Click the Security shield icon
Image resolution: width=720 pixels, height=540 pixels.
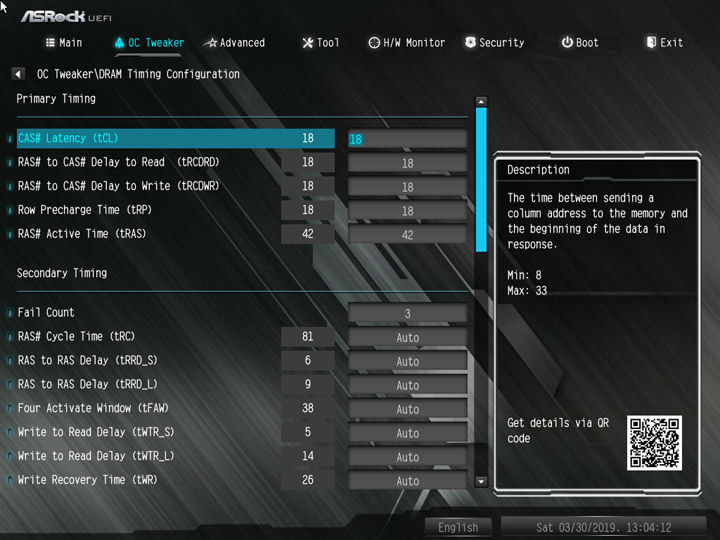470,42
